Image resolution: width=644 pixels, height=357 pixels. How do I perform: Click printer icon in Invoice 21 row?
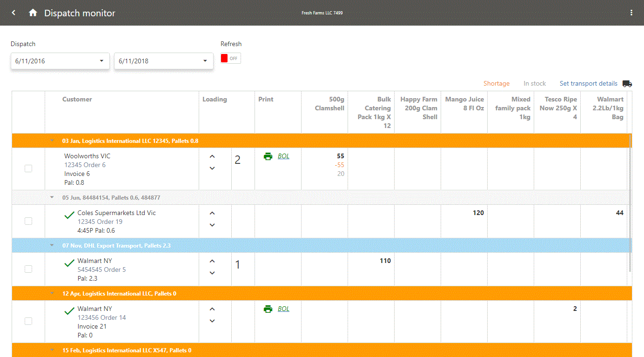(268, 309)
